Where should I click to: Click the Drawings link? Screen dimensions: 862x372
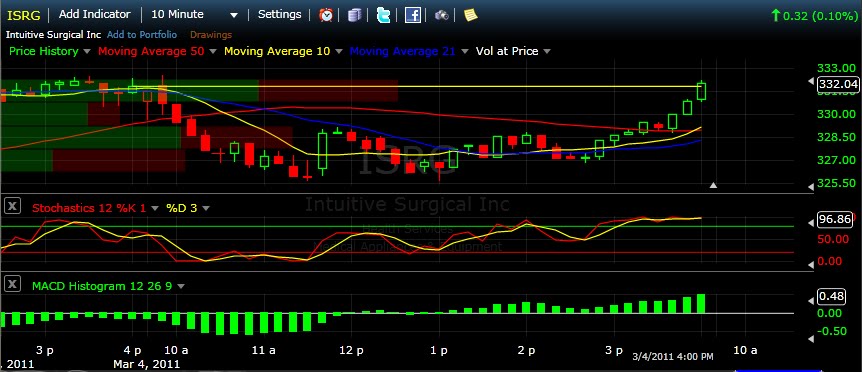211,35
